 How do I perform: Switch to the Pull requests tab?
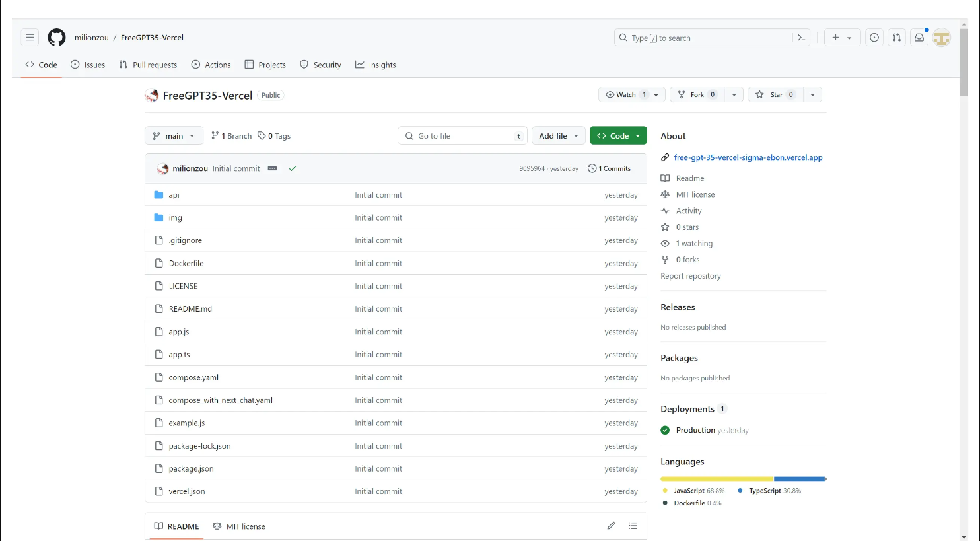pos(148,65)
